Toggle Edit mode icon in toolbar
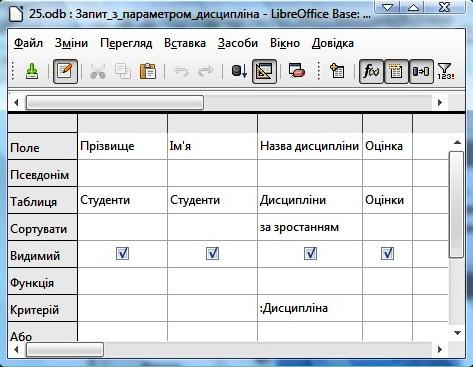Image resolution: width=473 pixels, height=367 pixels. (65, 71)
